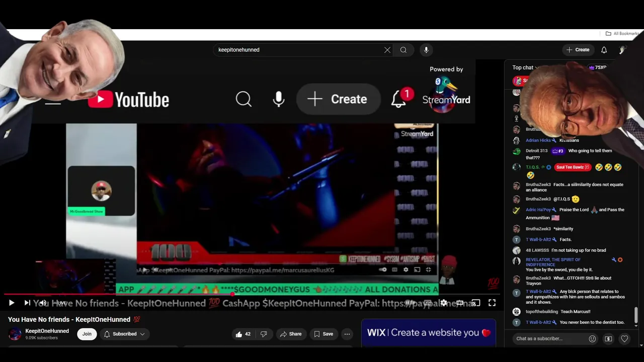Open player settings gear
The height and width of the screenshot is (362, 644).
444,303
